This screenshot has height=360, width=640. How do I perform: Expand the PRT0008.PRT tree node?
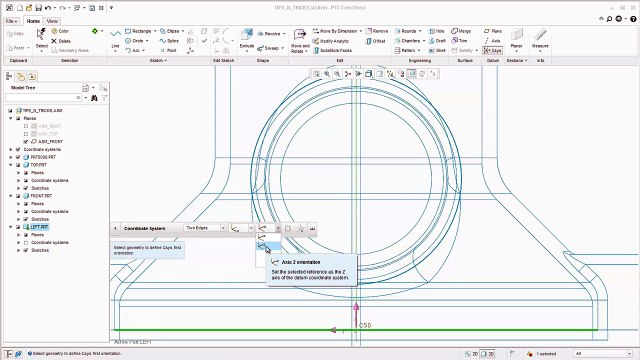point(11,157)
